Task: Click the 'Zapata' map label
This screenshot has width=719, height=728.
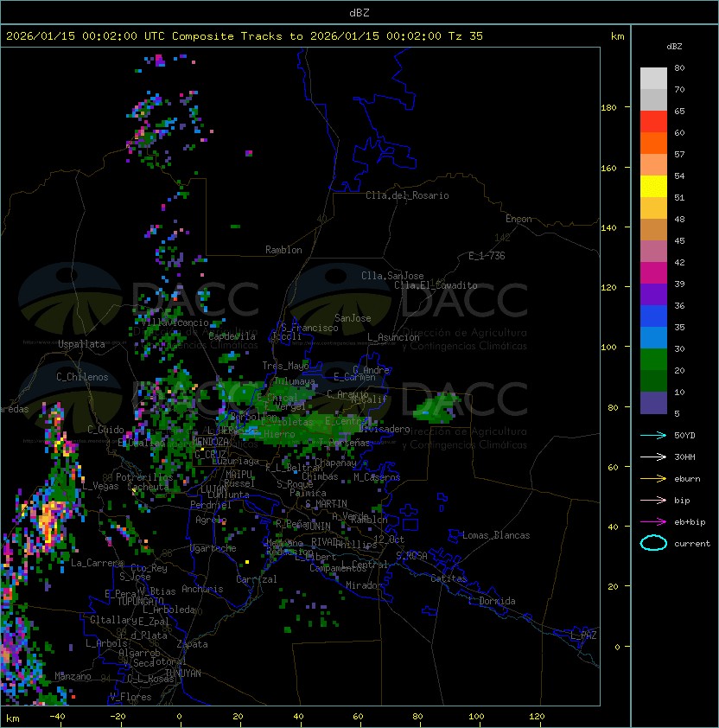Action: [x=192, y=644]
